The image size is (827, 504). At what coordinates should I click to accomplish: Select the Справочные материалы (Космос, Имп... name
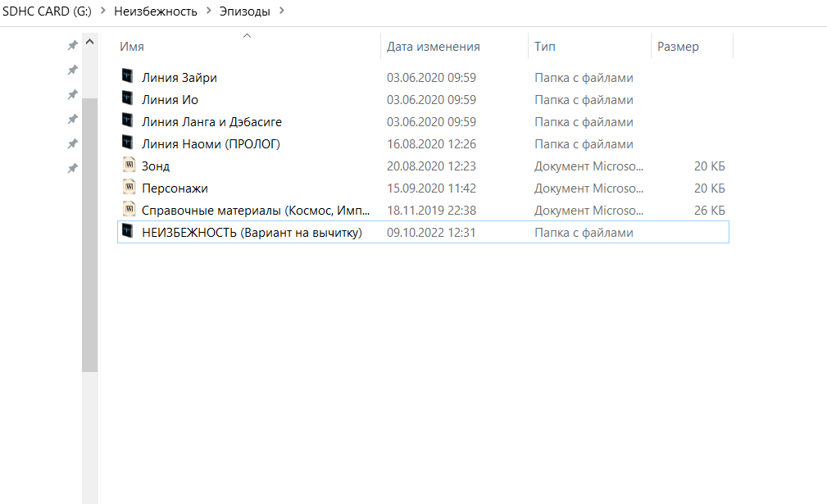click(x=256, y=211)
